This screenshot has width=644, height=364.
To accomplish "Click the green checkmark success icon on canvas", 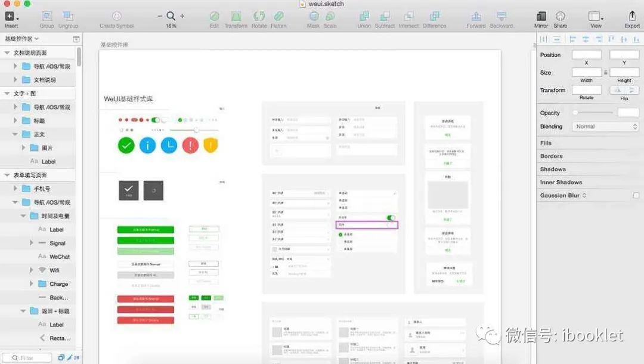I will click(126, 145).
